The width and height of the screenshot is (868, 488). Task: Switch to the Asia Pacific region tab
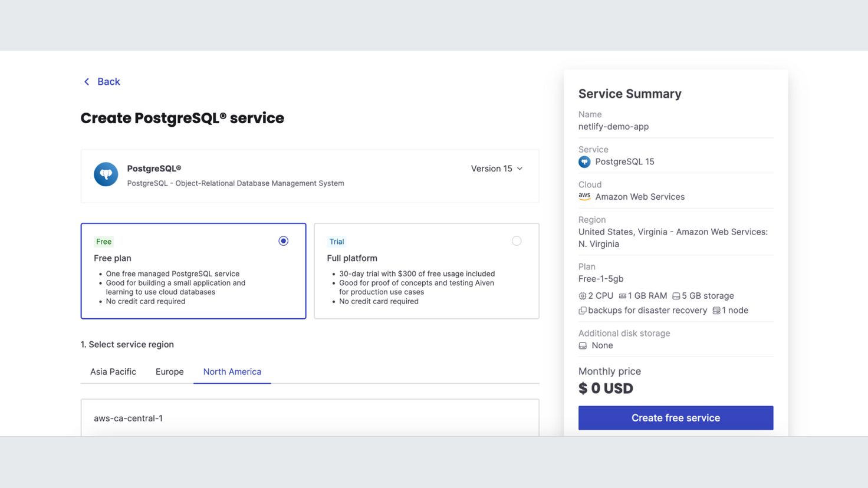click(113, 372)
